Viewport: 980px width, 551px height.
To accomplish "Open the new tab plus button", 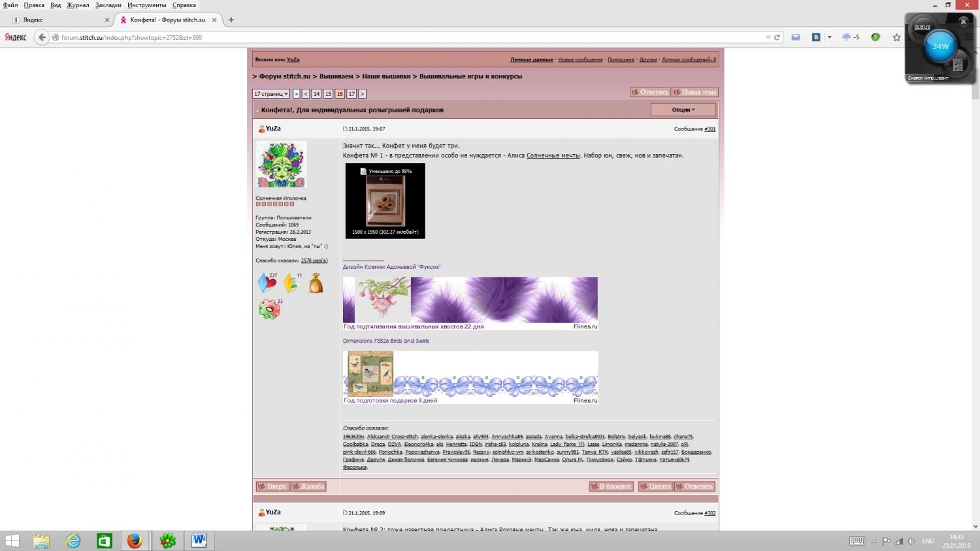I will pyautogui.click(x=231, y=20).
